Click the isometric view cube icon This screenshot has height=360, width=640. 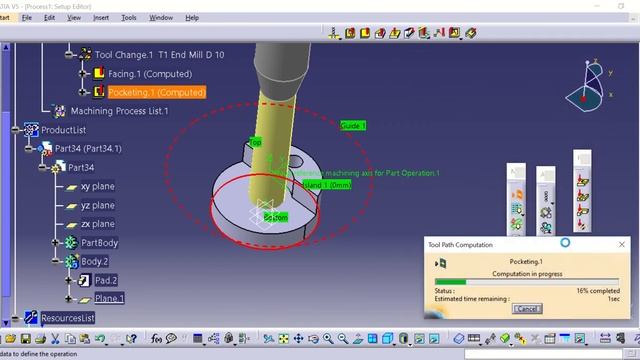[387, 338]
